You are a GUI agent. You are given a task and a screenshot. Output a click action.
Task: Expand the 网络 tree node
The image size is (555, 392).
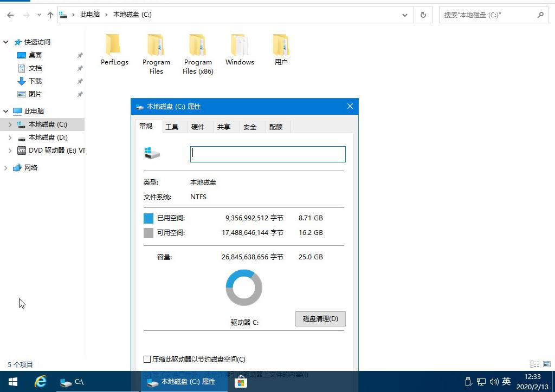click(5, 168)
